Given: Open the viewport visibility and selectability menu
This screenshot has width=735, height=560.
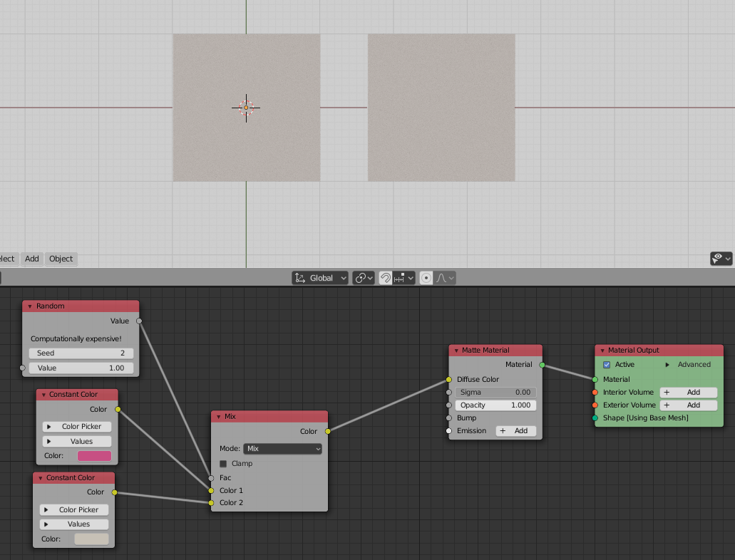Looking at the screenshot, I should (x=721, y=258).
